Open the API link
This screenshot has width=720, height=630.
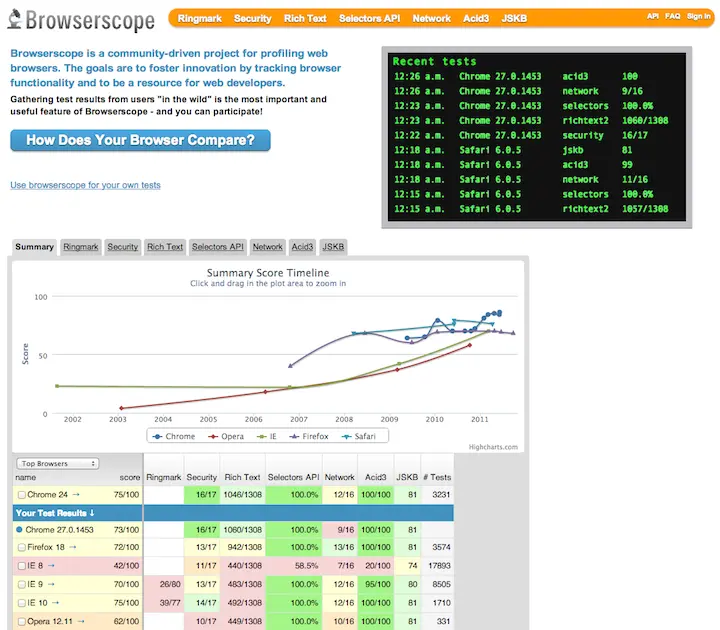click(x=652, y=16)
